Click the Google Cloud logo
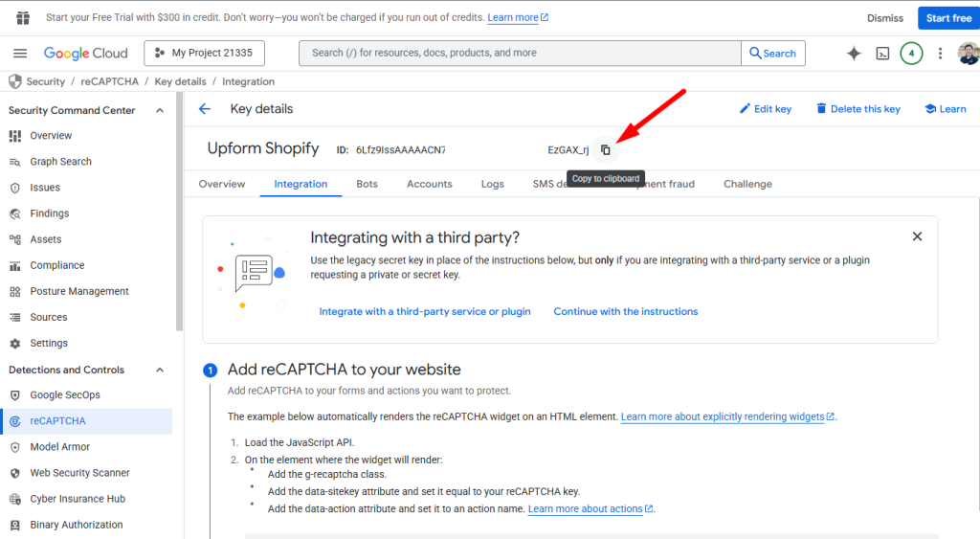Viewport: 980px width, 539px height. [85, 54]
